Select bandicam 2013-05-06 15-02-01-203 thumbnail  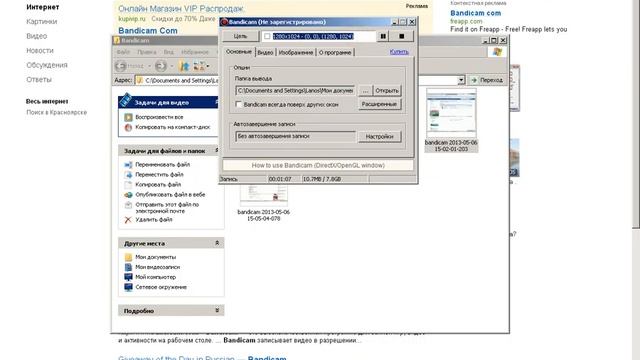pyautogui.click(x=451, y=113)
